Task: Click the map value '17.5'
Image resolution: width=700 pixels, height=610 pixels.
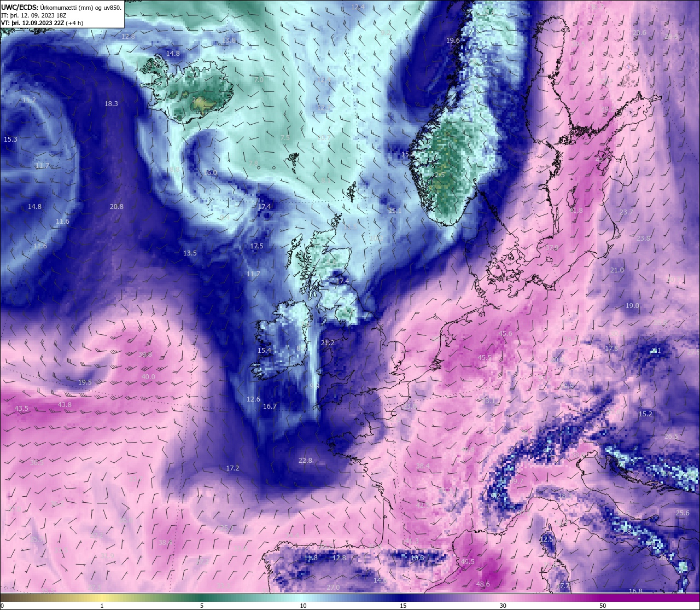Action: (256, 246)
